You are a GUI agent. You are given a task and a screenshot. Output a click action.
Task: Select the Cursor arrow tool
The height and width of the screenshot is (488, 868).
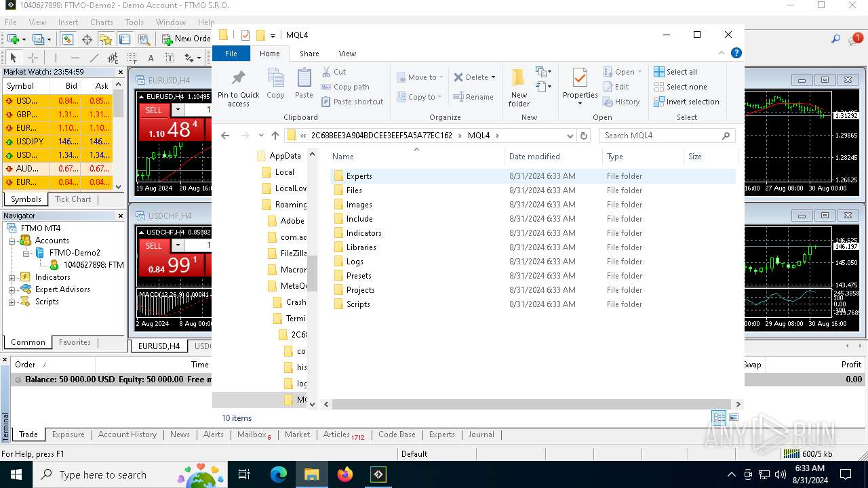tap(13, 58)
